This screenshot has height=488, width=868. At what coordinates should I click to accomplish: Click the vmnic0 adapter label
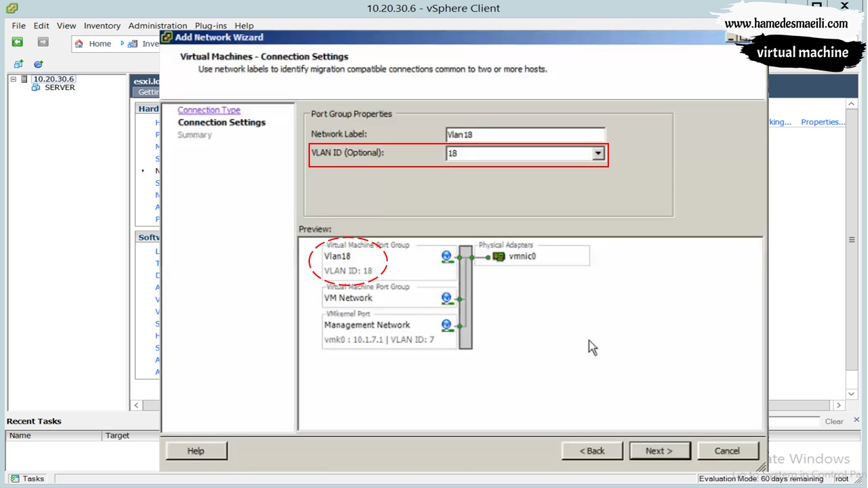[x=522, y=256]
